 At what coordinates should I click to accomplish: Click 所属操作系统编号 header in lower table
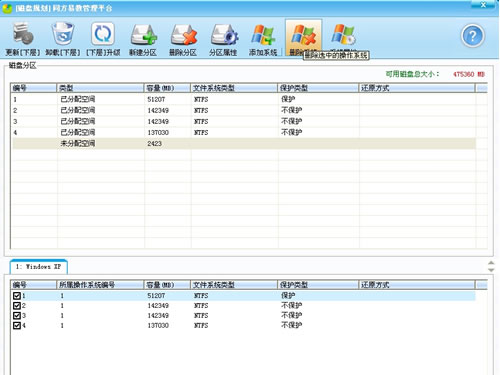pyautogui.click(x=100, y=285)
